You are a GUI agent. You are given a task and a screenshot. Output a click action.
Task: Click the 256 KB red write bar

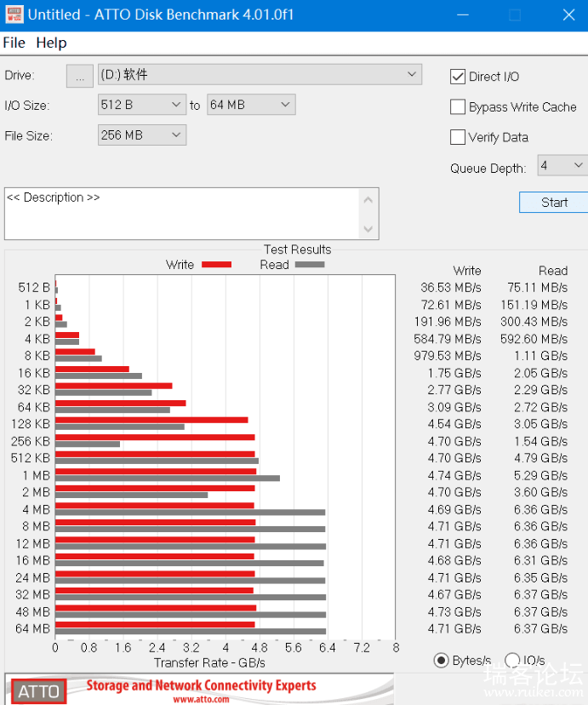click(x=155, y=437)
